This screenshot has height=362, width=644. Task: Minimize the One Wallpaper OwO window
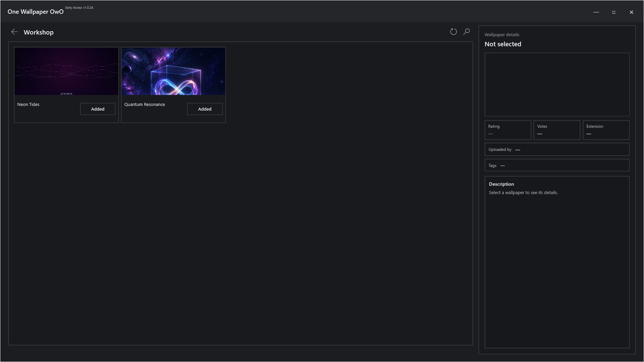click(596, 12)
